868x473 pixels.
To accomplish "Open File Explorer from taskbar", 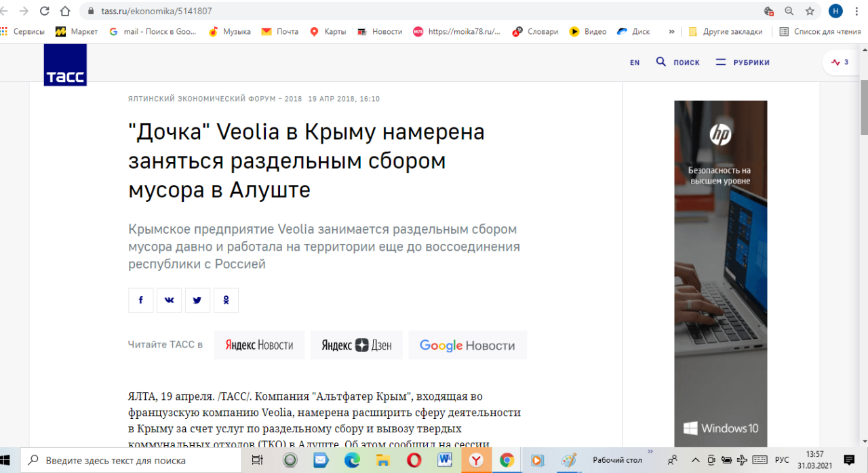I will click(x=382, y=460).
